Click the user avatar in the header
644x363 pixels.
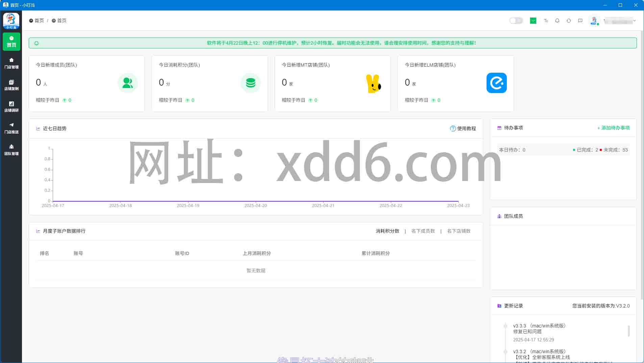pyautogui.click(x=594, y=21)
